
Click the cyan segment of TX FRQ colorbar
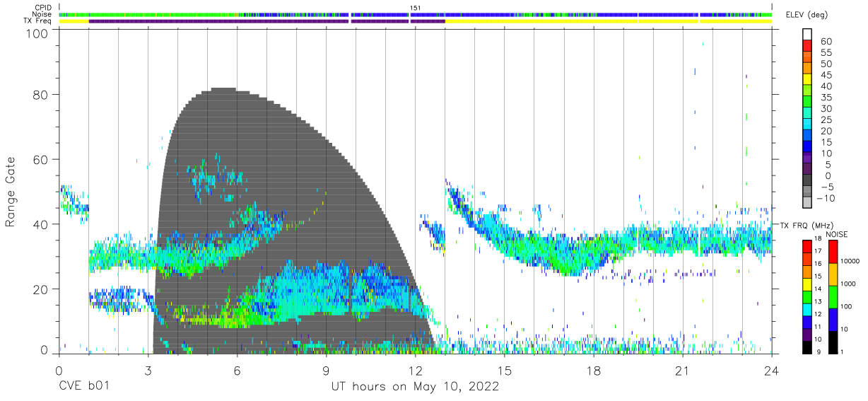807,310
